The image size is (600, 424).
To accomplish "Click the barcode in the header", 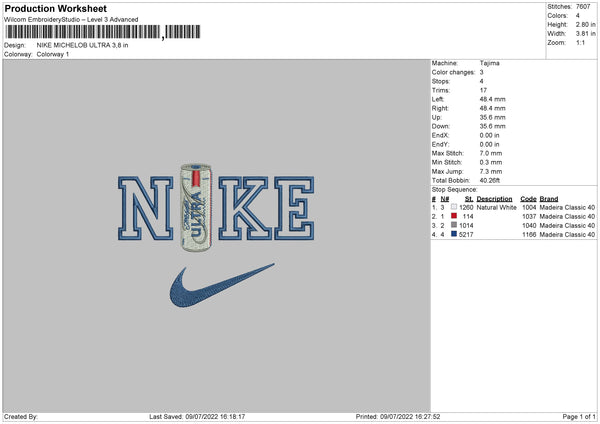I will [x=103, y=32].
